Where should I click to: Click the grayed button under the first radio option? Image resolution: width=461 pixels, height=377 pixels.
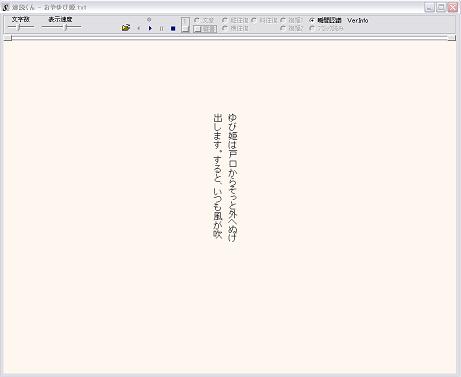click(x=205, y=29)
